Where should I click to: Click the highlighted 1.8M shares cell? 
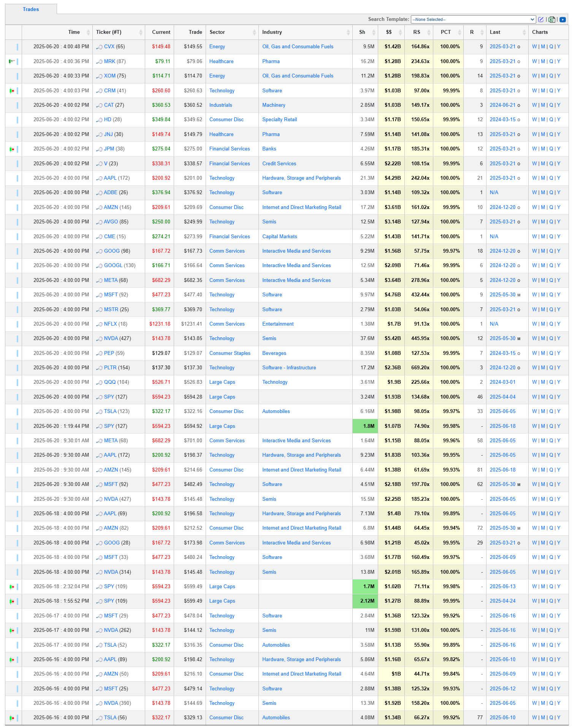(365, 426)
